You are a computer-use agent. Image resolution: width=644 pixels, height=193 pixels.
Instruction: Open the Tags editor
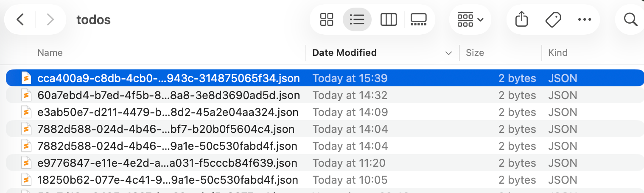click(553, 19)
